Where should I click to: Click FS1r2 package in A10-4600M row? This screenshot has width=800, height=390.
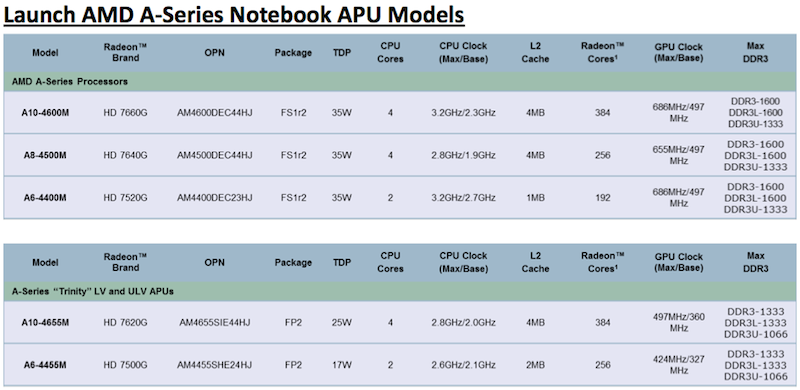click(x=293, y=112)
